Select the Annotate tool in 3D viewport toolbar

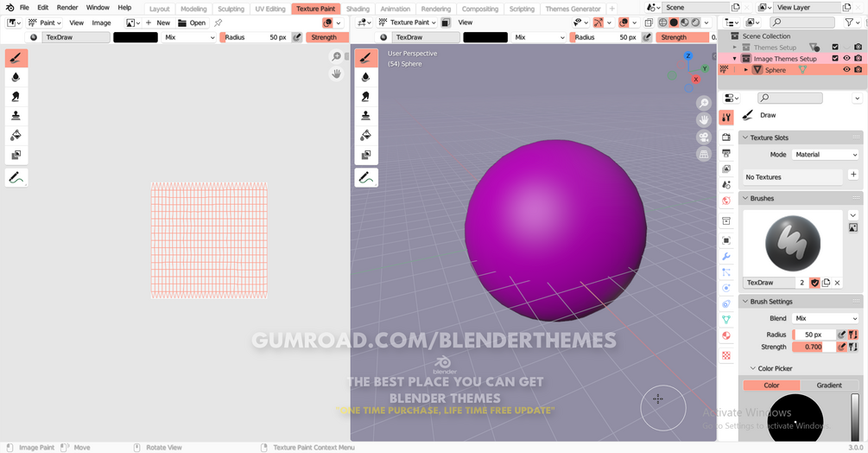(x=366, y=178)
